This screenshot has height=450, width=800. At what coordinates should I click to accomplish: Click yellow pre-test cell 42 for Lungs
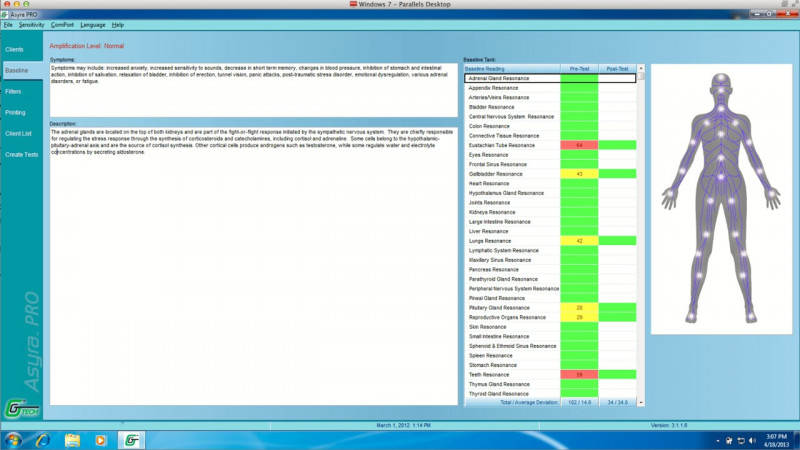579,241
